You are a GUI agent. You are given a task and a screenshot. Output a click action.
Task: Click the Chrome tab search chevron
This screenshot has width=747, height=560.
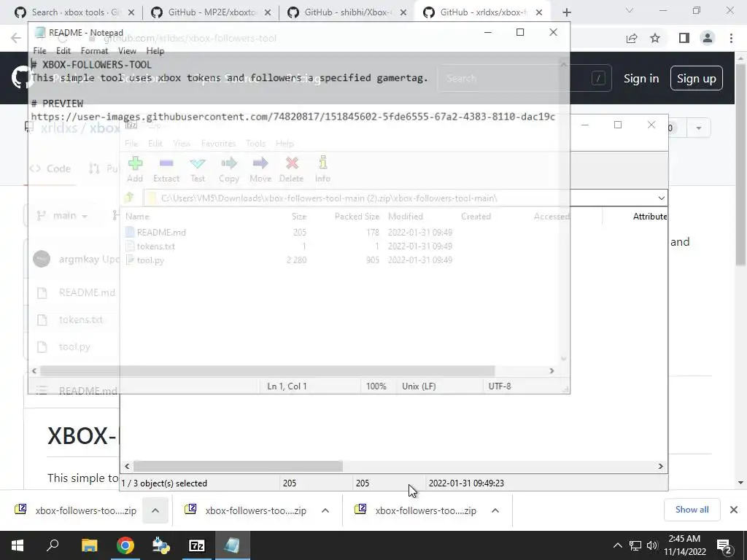[630, 10]
